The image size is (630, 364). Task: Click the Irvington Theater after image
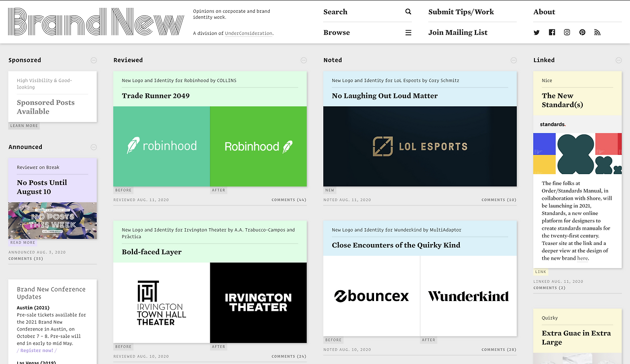coord(258,303)
